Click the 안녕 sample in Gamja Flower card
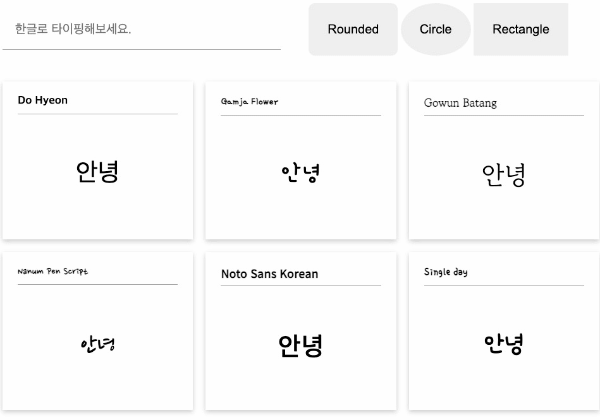Image resolution: width=600 pixels, height=420 pixels. [300, 174]
